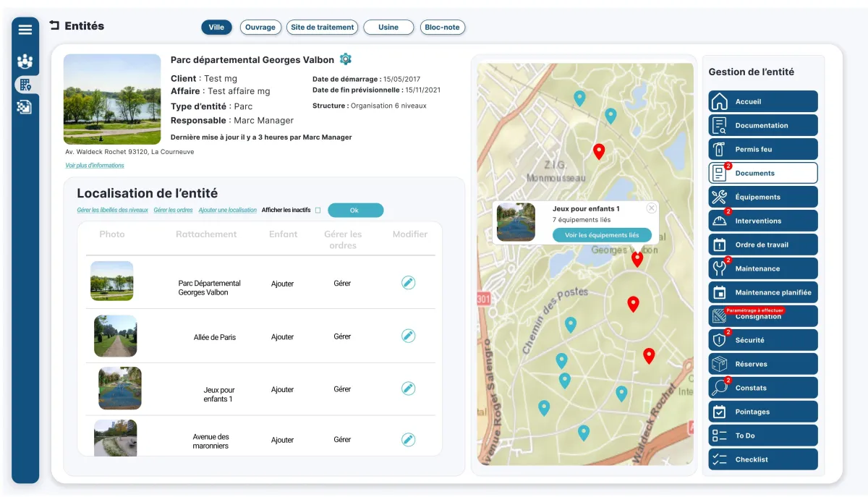The image size is (868, 497).
Task: Open Documents in entity management menu
Action: tap(763, 173)
